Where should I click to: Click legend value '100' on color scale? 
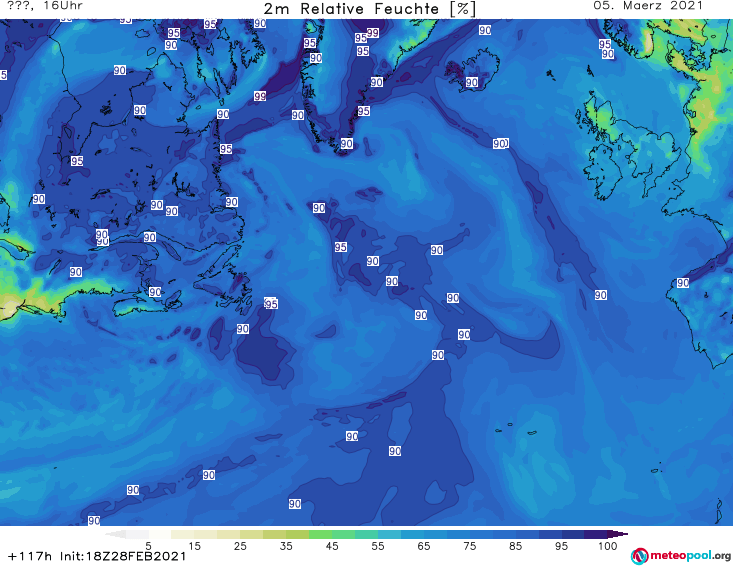tap(607, 546)
